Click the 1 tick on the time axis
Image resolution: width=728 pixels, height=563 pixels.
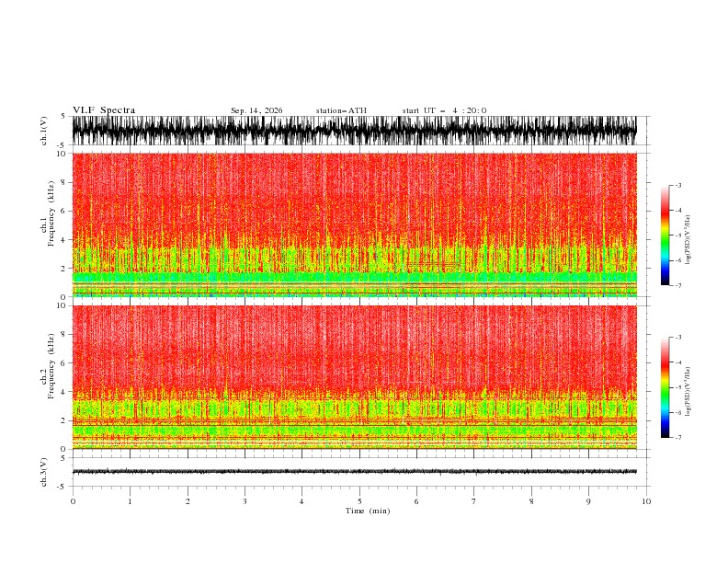click(x=130, y=501)
